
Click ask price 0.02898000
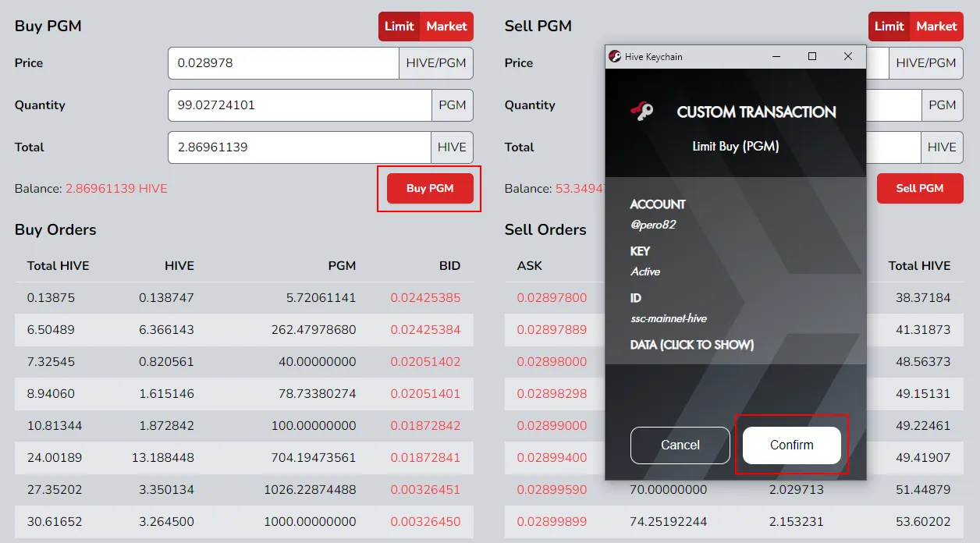pos(552,361)
